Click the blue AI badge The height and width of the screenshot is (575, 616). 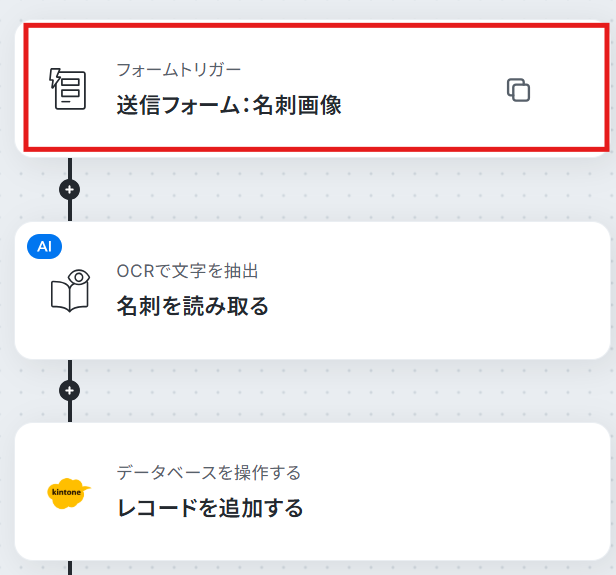[x=44, y=247]
